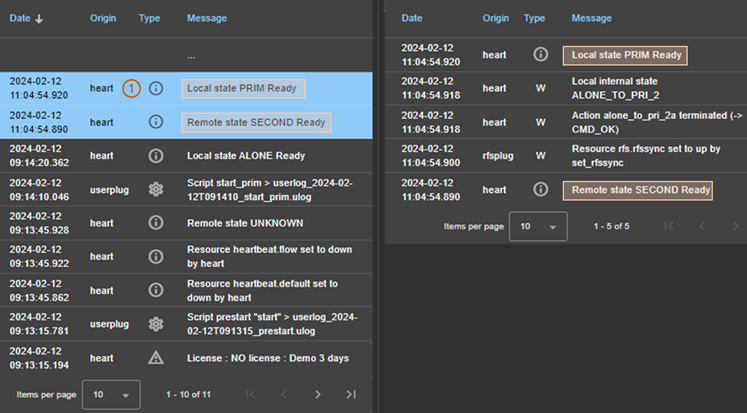Image resolution: width=747 pixels, height=413 pixels.
Task: Go to next page in left log table
Action: point(317,394)
